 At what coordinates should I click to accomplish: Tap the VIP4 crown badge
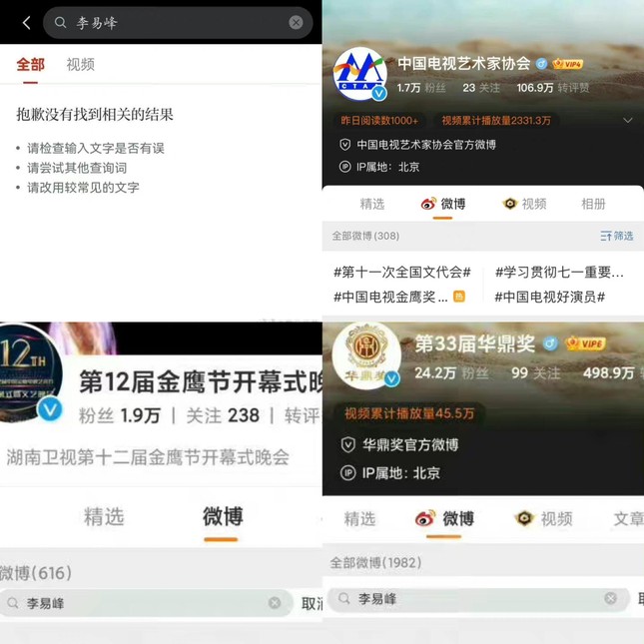tap(567, 64)
